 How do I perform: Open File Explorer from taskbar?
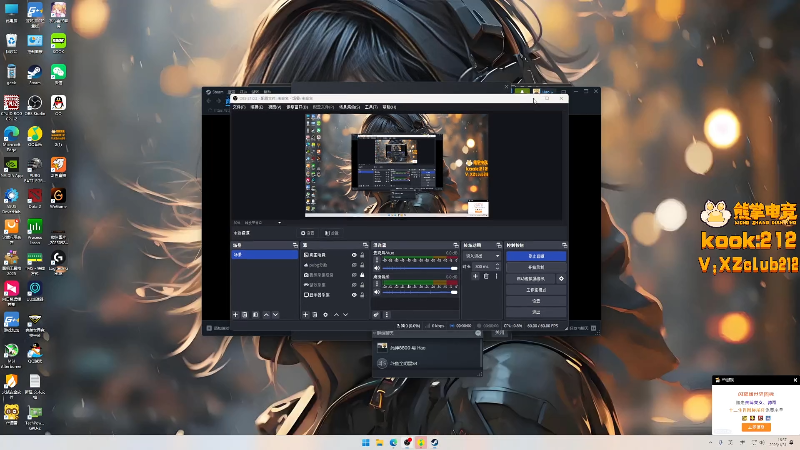(x=380, y=442)
